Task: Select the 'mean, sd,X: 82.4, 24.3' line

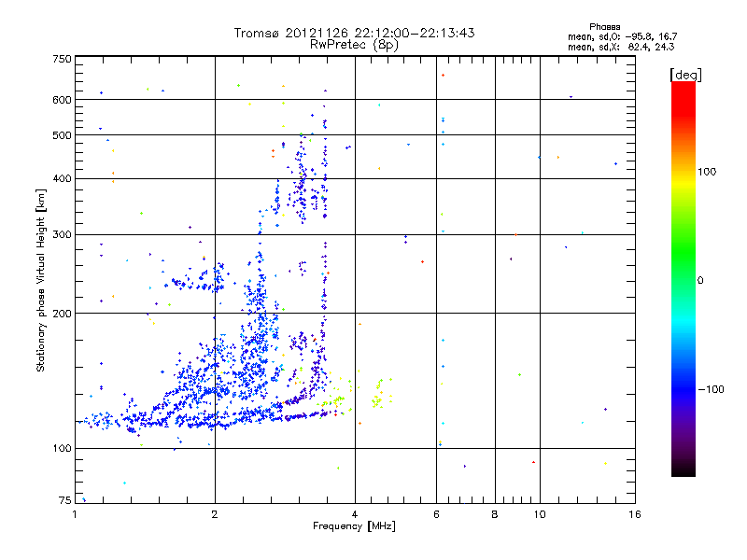Action: (x=621, y=47)
